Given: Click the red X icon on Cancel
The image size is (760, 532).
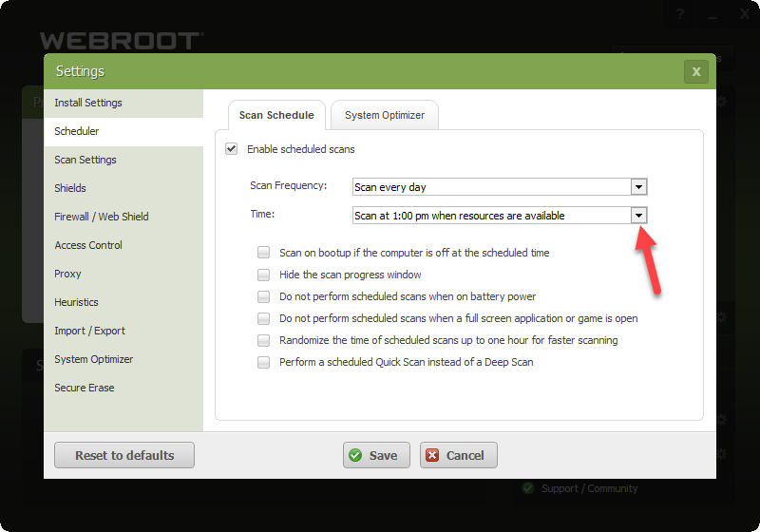Looking at the screenshot, I should (x=432, y=455).
